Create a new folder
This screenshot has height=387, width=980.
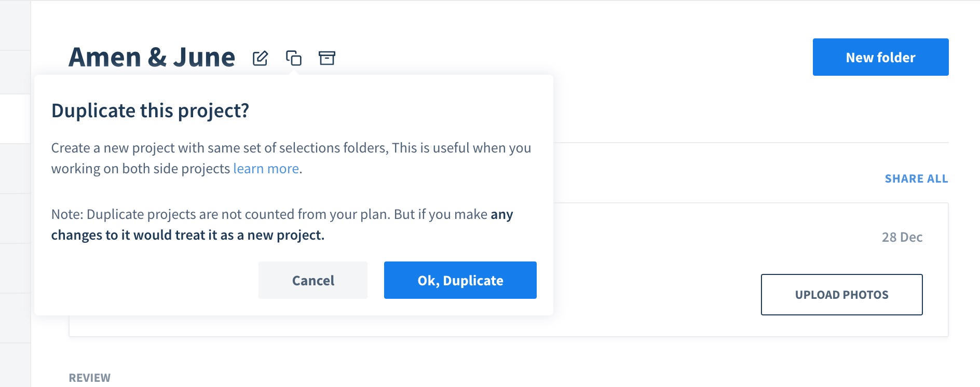(880, 57)
